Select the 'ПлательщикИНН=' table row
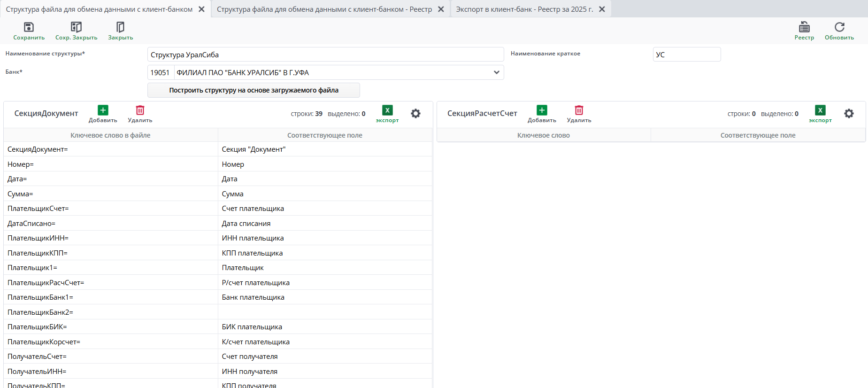The width and height of the screenshot is (868, 388). coord(111,238)
